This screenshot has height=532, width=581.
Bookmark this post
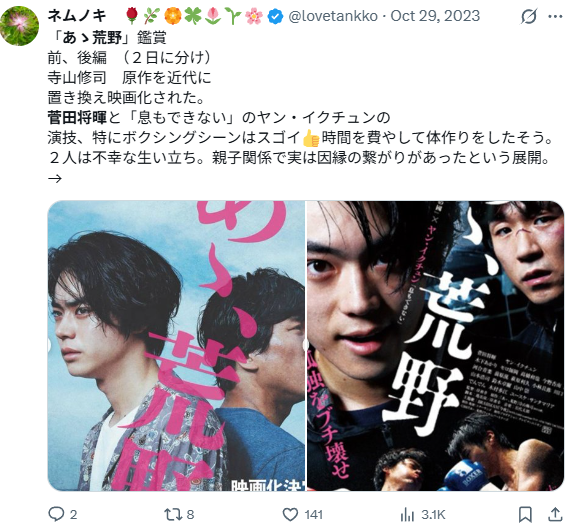(525, 514)
